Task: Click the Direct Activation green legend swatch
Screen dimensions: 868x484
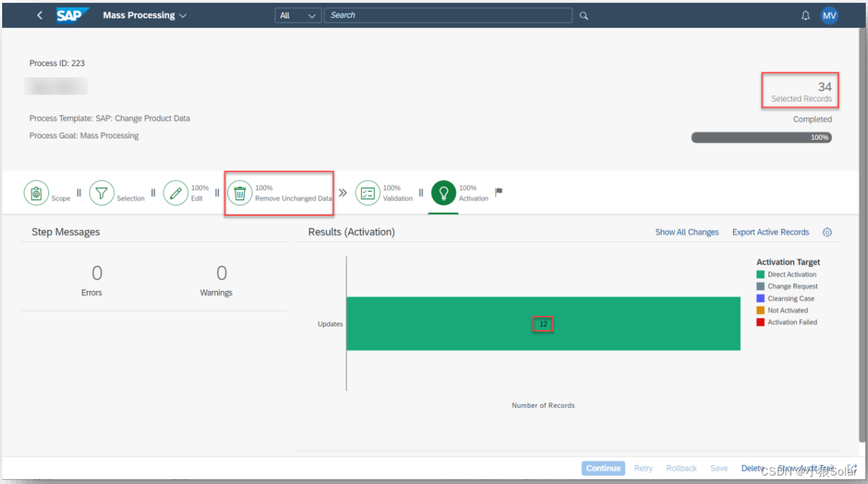Action: click(760, 275)
